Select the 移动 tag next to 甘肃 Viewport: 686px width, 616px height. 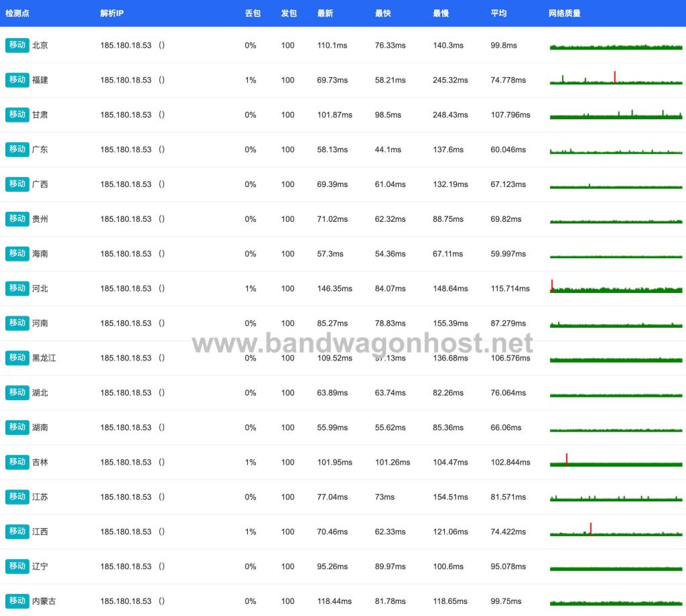[x=17, y=114]
